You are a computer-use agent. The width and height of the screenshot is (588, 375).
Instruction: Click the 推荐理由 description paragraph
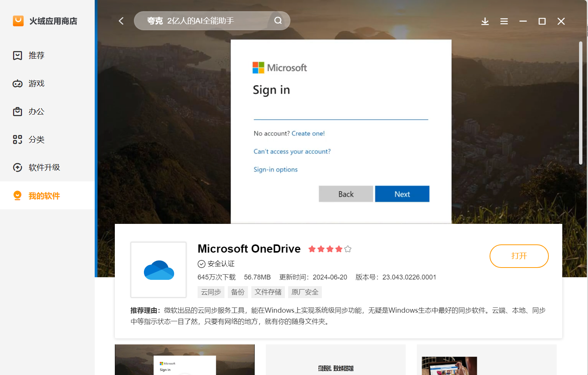coord(338,316)
